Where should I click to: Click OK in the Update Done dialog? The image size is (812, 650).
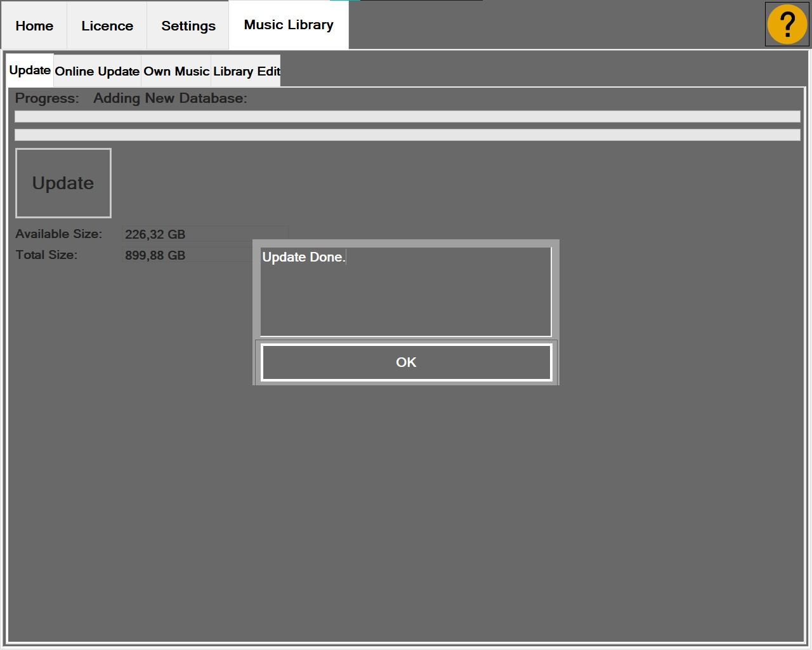point(406,362)
